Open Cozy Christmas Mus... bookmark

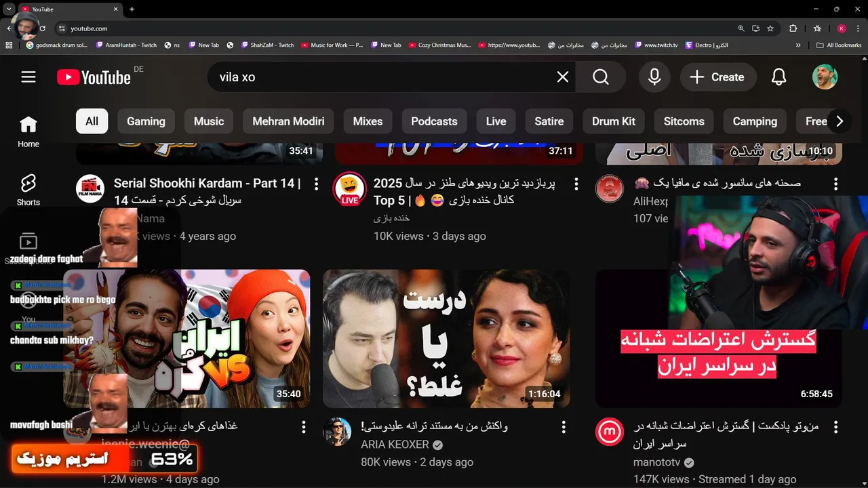pos(440,45)
